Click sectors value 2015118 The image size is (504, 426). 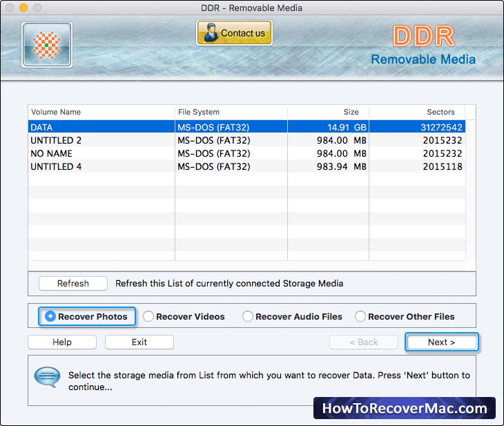[417, 166]
